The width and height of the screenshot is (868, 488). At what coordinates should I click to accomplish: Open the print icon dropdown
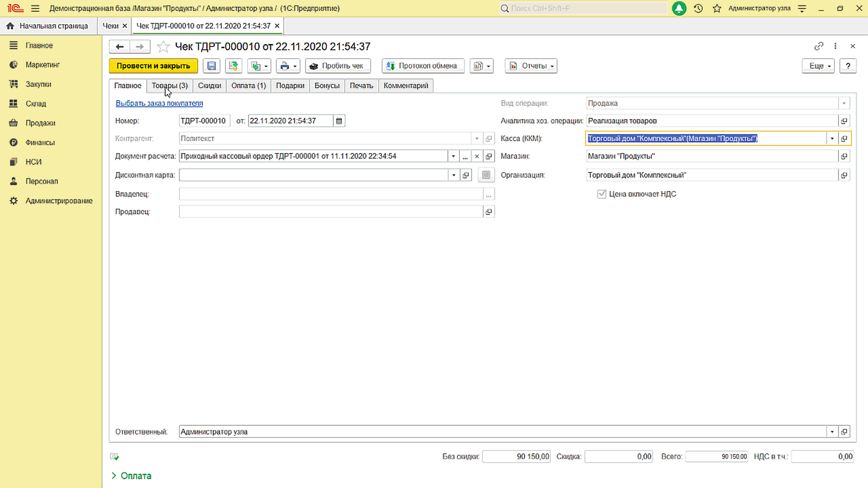[x=294, y=66]
